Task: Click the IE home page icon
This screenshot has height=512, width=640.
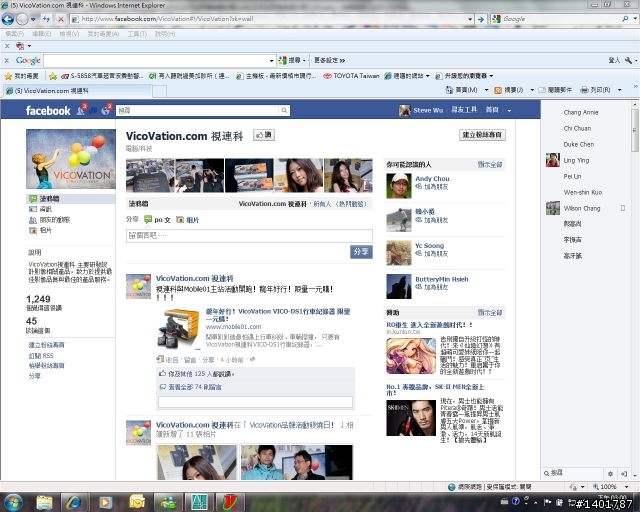Action: click(449, 90)
